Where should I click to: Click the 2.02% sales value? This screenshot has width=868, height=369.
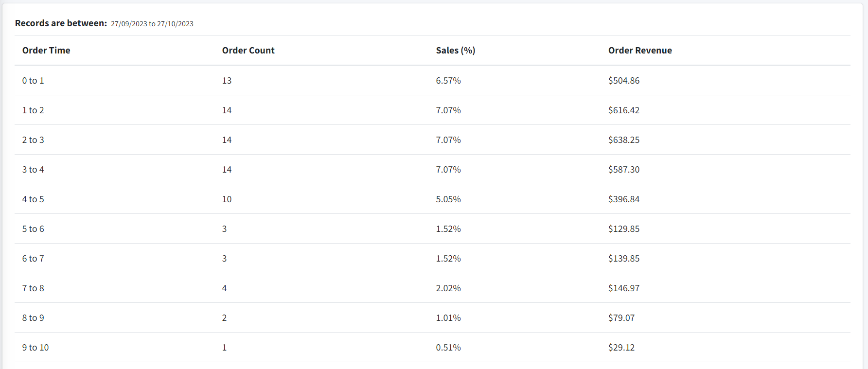point(448,288)
